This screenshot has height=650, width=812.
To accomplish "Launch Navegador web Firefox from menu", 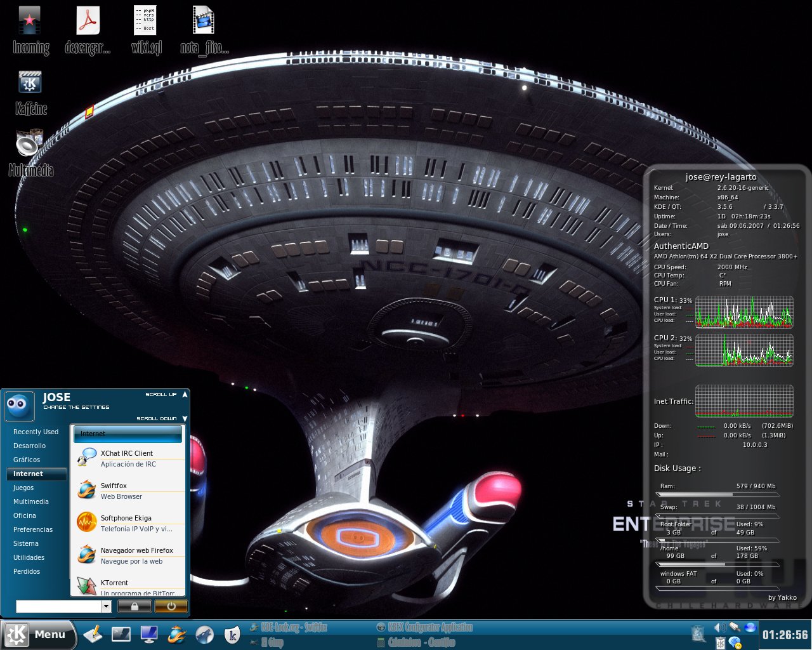I will point(129,555).
